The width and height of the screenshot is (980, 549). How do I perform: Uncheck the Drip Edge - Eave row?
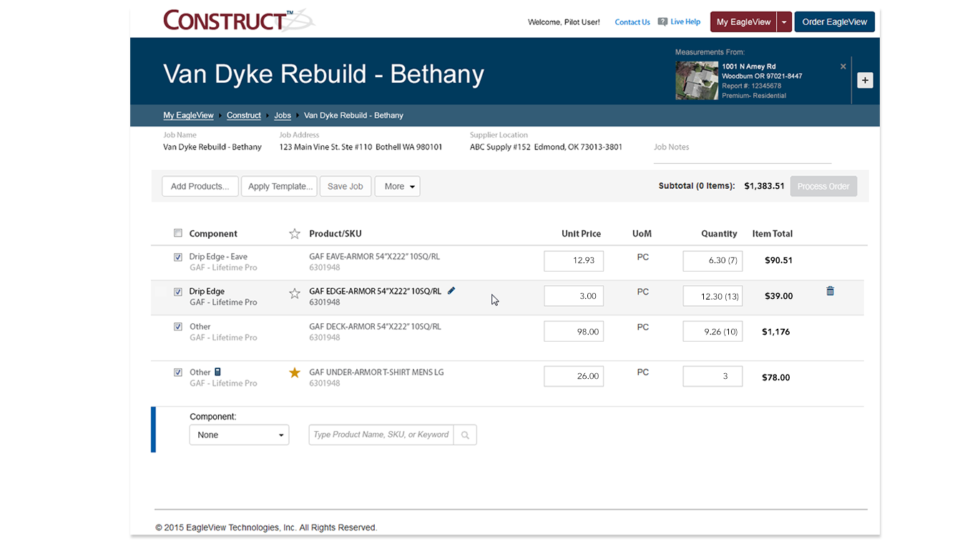178,257
